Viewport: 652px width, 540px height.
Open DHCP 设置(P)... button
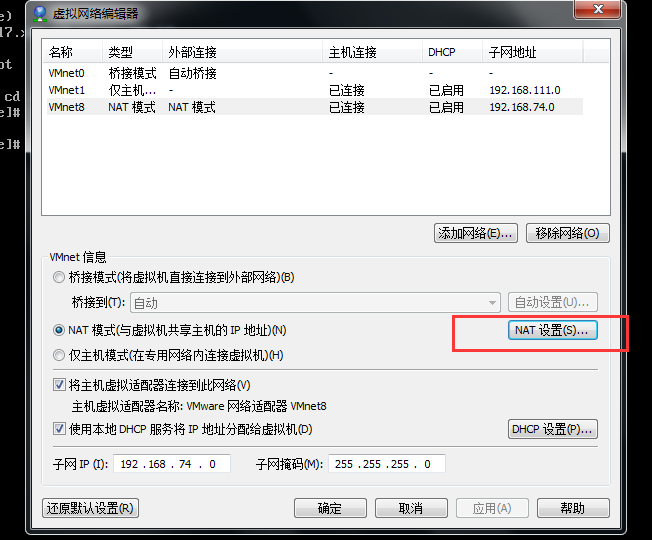tap(553, 429)
